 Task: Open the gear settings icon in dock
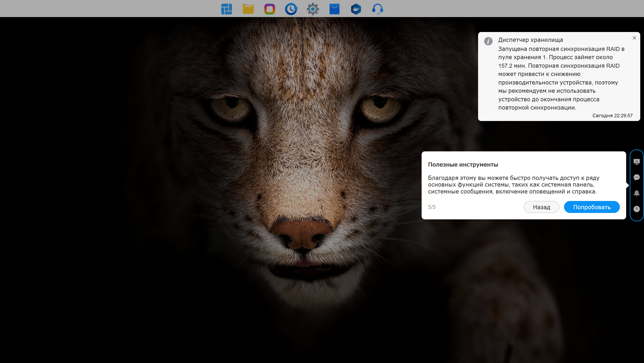click(x=313, y=9)
